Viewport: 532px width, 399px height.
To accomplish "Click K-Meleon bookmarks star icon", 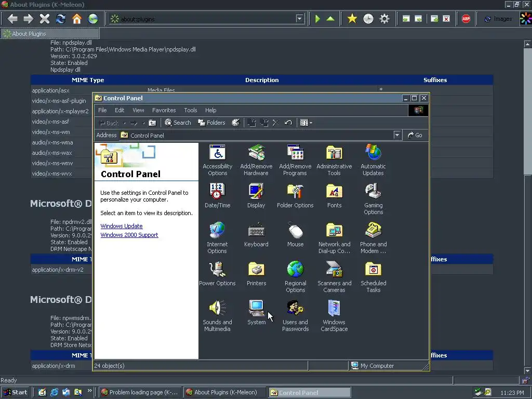I will 352,19.
